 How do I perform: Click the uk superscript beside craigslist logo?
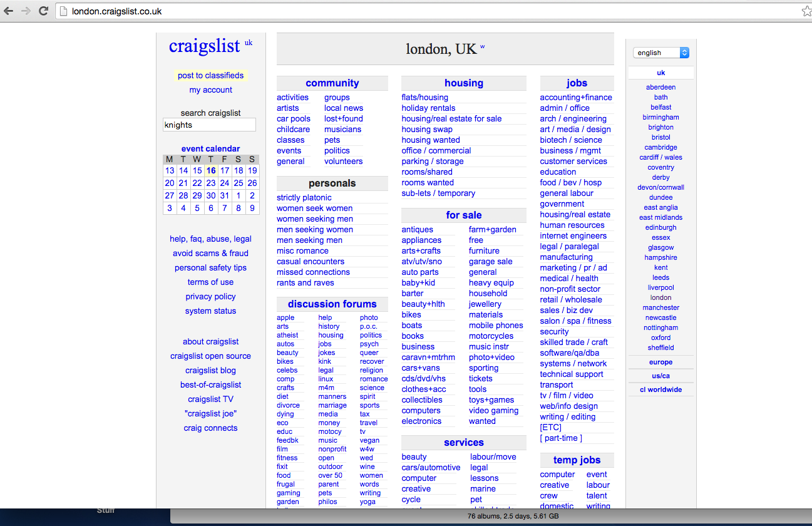click(x=249, y=43)
